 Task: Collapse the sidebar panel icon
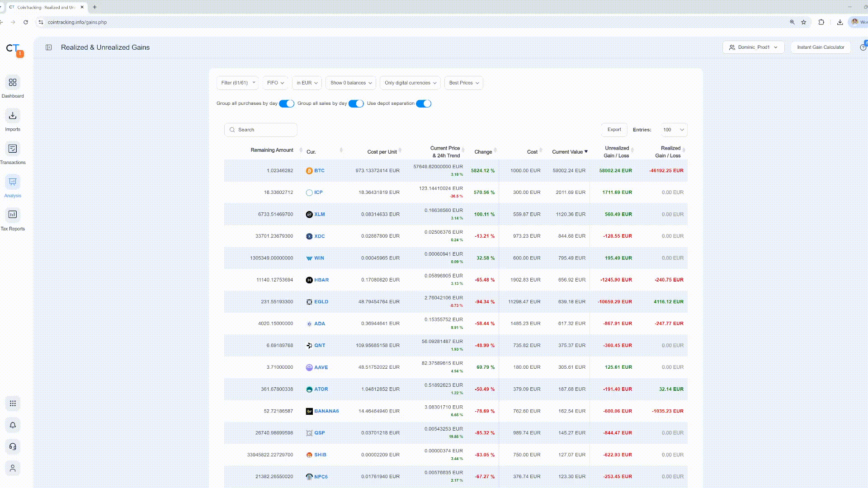(x=49, y=47)
